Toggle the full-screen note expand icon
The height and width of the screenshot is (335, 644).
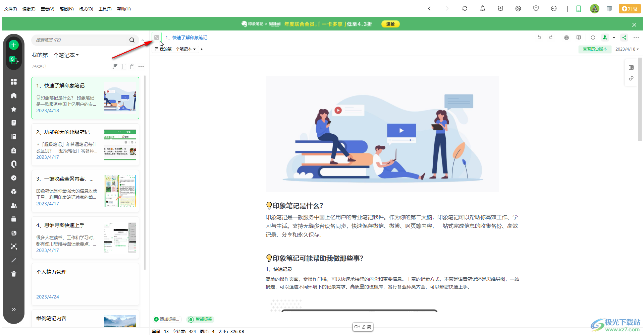(157, 38)
